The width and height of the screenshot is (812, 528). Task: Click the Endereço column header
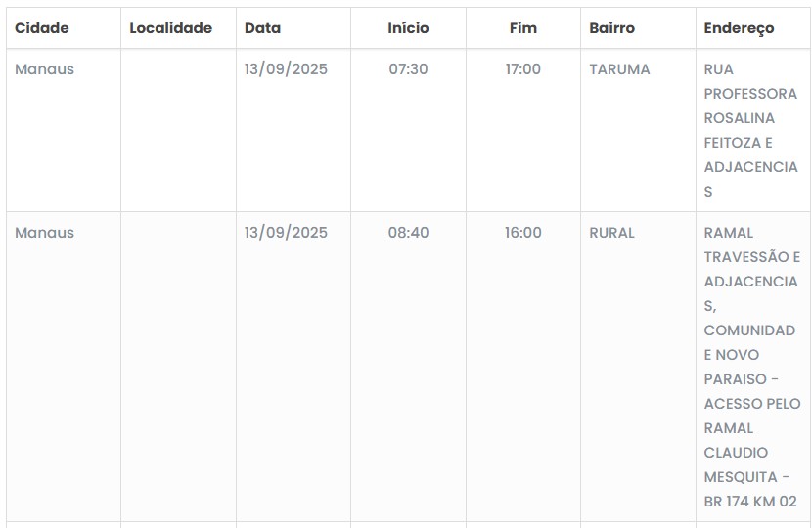[x=739, y=28]
